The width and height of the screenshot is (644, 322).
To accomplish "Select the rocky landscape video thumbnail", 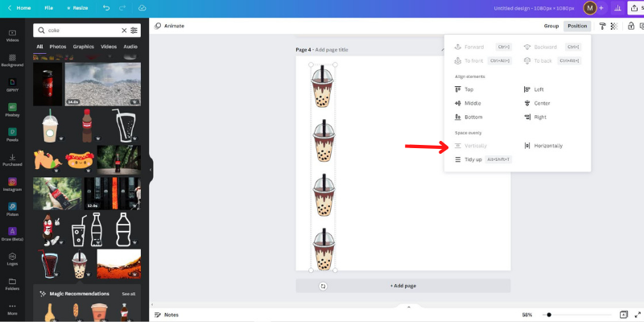I will click(103, 85).
